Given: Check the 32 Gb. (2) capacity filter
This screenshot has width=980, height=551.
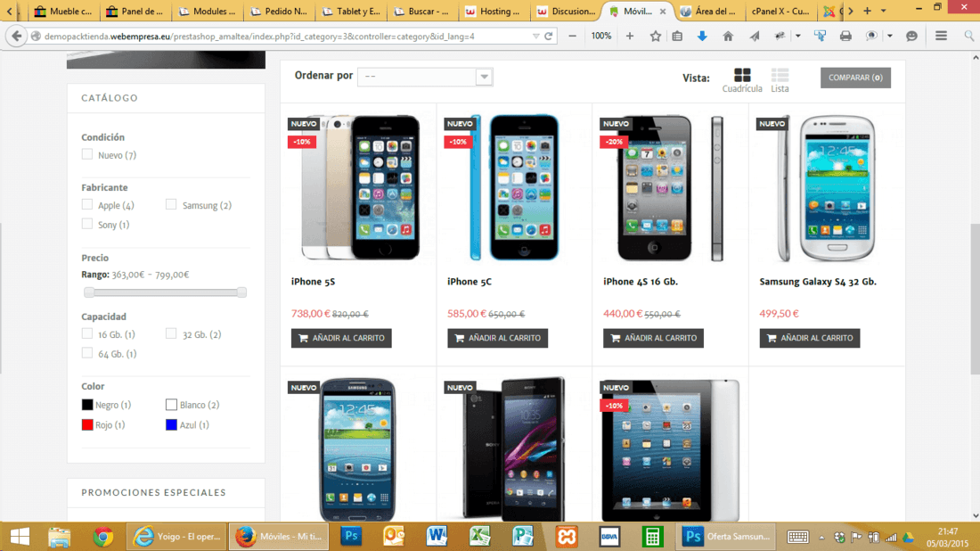Looking at the screenshot, I should (x=171, y=334).
